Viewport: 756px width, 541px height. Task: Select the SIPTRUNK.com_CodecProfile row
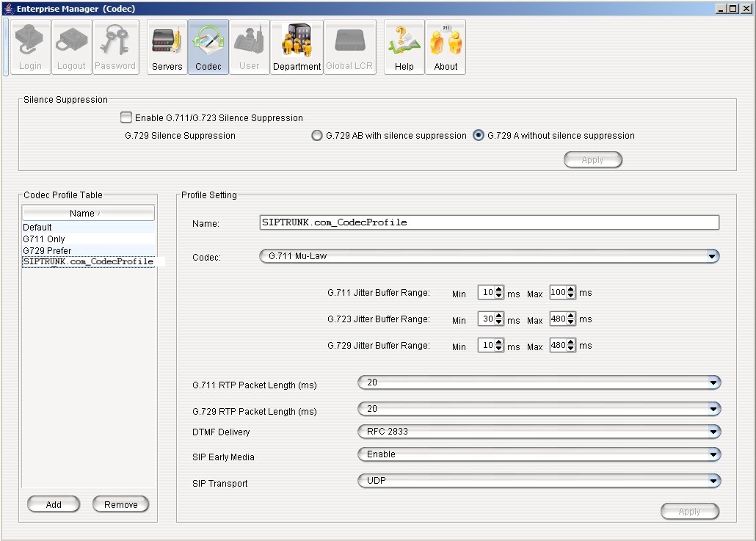[88, 262]
